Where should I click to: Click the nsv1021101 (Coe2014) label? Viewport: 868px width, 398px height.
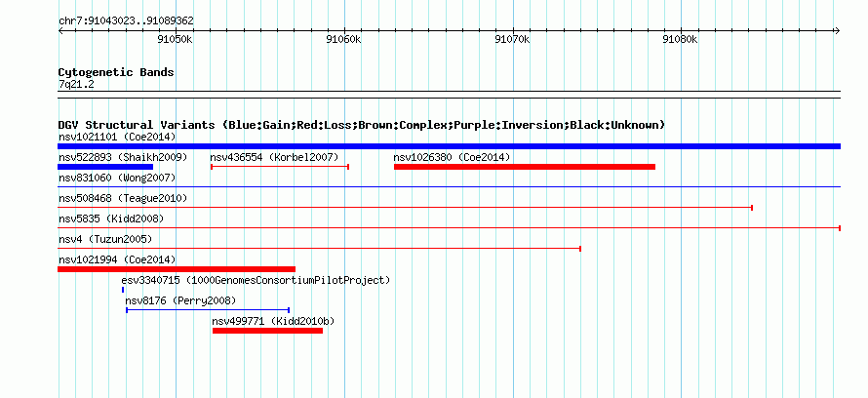pos(117,137)
